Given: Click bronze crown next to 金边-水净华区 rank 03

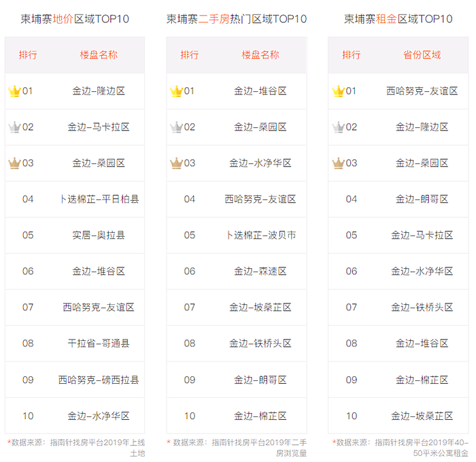Looking at the screenshot, I should tap(176, 163).
